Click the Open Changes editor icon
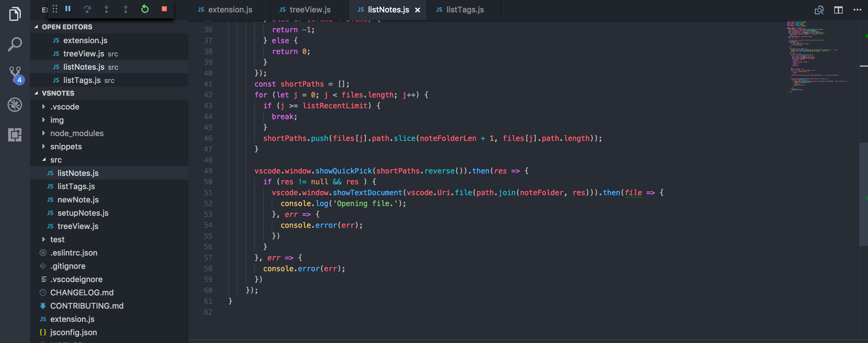 pos(819,10)
